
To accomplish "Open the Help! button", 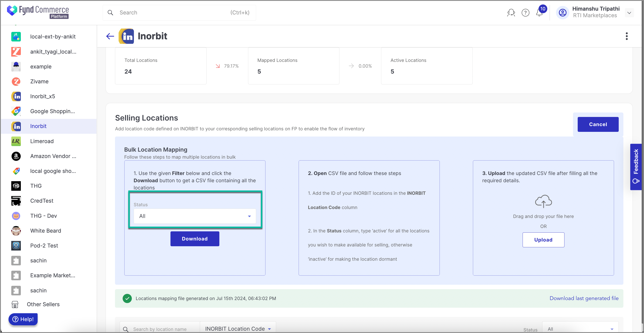I will click(x=23, y=319).
